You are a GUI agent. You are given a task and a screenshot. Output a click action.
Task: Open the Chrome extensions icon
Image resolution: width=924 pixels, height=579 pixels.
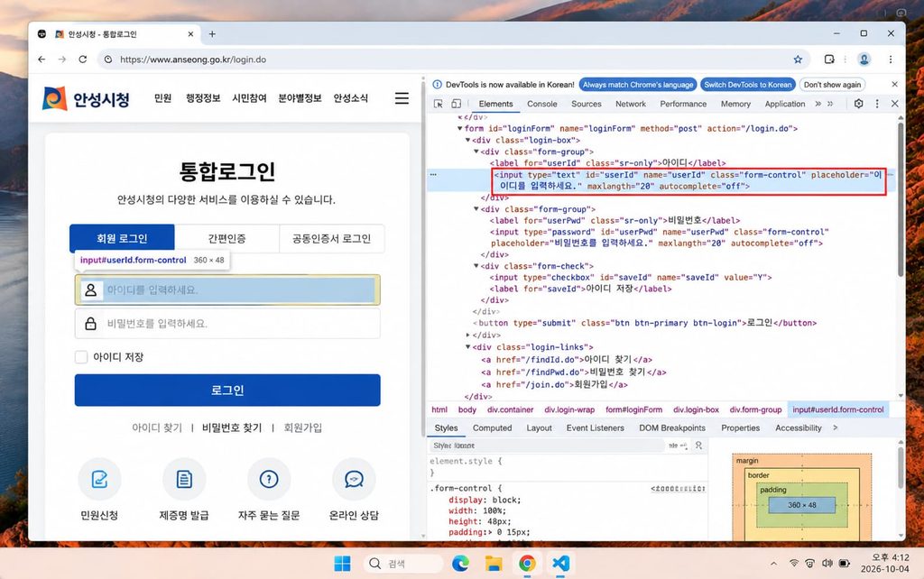coord(829,60)
